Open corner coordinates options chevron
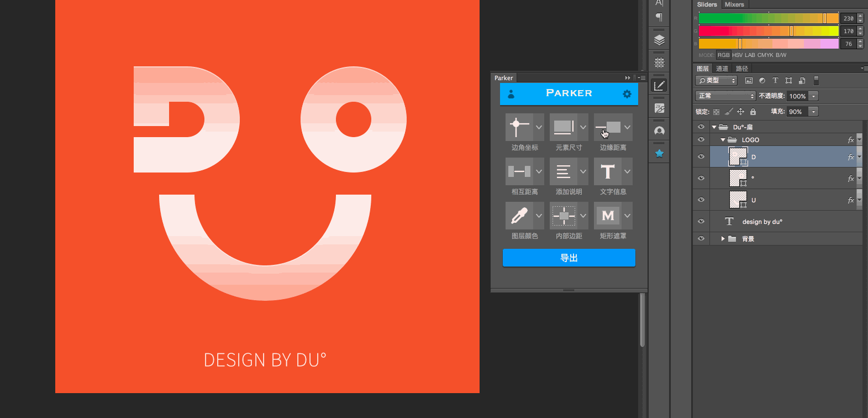 [x=539, y=127]
